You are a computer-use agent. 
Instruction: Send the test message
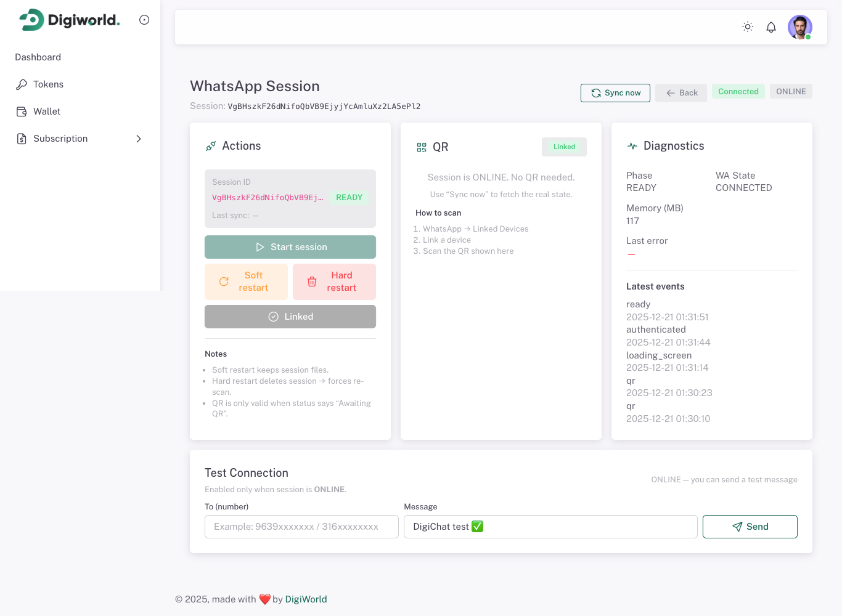(750, 527)
